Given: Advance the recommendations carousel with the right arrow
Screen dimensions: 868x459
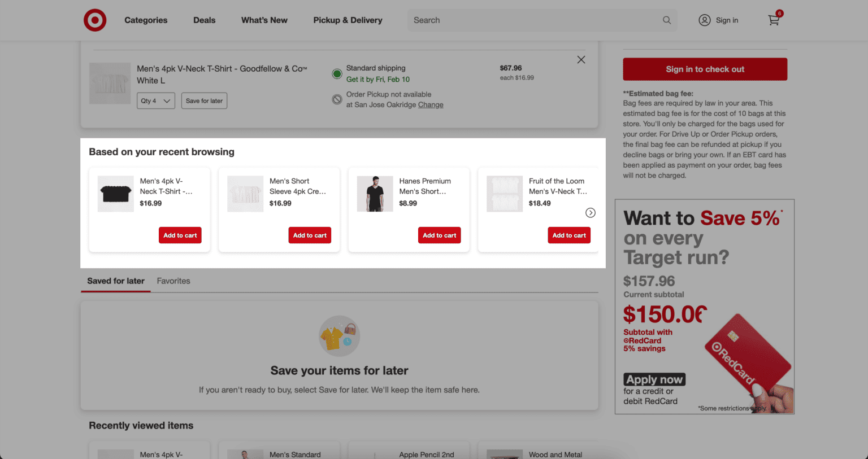Looking at the screenshot, I should tap(591, 212).
